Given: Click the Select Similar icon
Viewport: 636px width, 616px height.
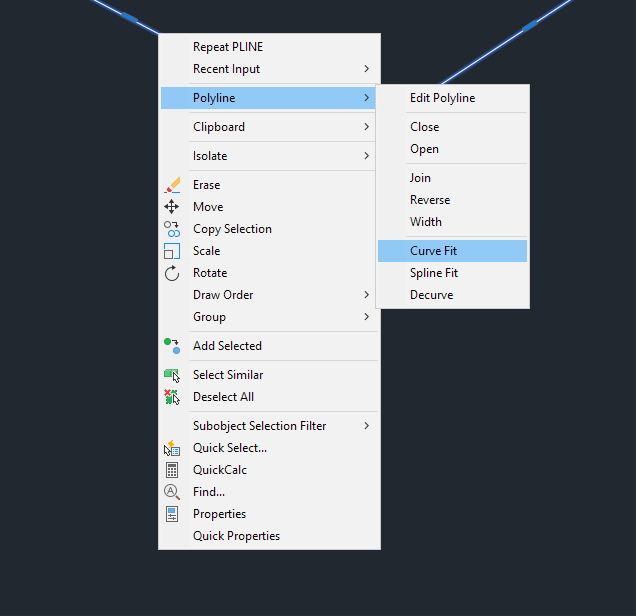Looking at the screenshot, I should pos(172,375).
